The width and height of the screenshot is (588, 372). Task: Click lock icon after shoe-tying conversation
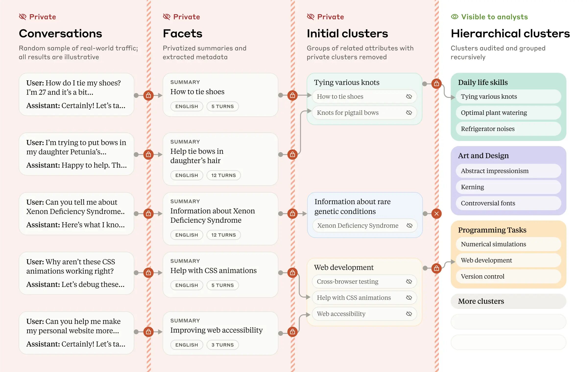[148, 95]
